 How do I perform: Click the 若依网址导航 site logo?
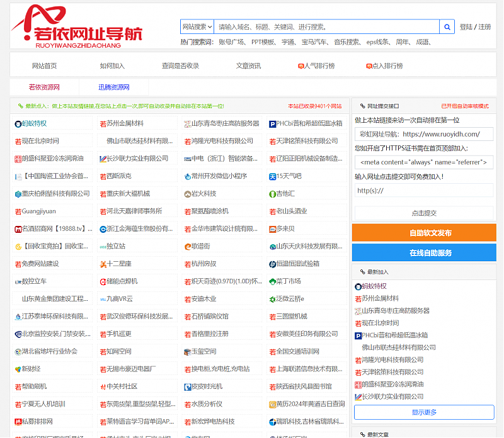[x=77, y=26]
